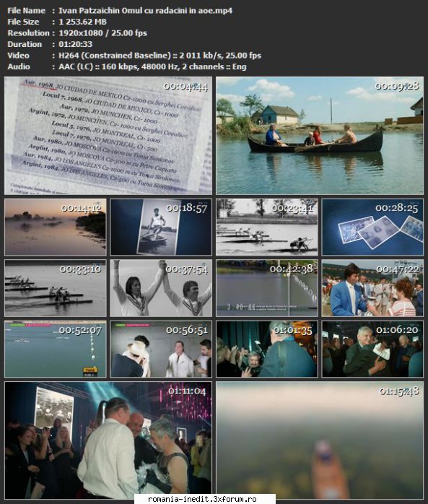Viewport: 428px width, 504px height.
Task: Select the hugging men thumbnail at 01:06:20
Action: [372, 349]
